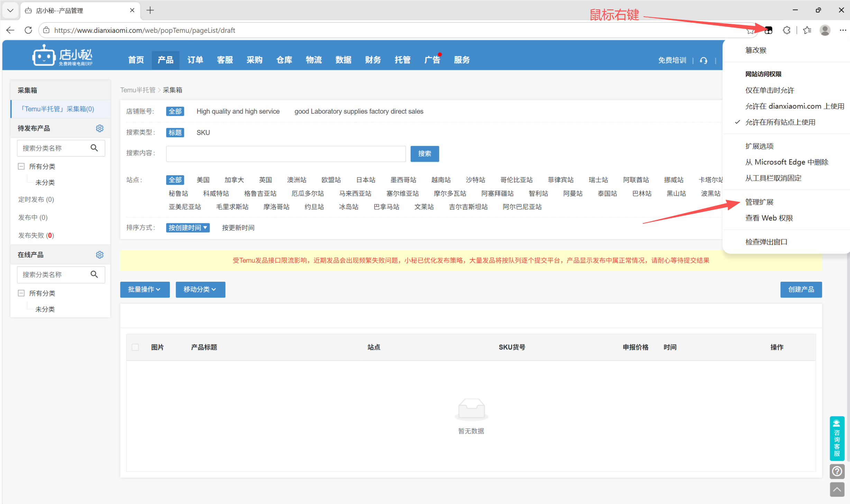This screenshot has width=850, height=504.
Task: Open the 移动分类 dropdown
Action: tap(200, 289)
